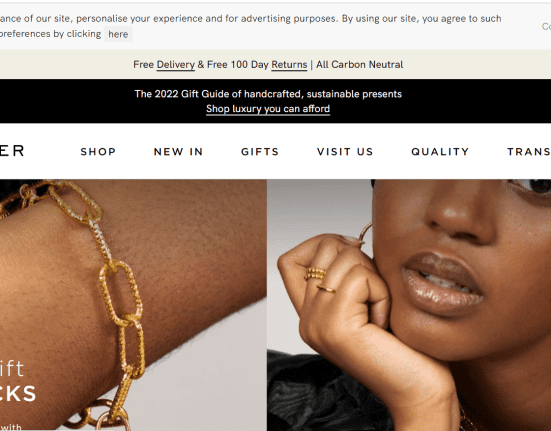
Task: Select VISIT US in navigation
Action: click(x=345, y=151)
